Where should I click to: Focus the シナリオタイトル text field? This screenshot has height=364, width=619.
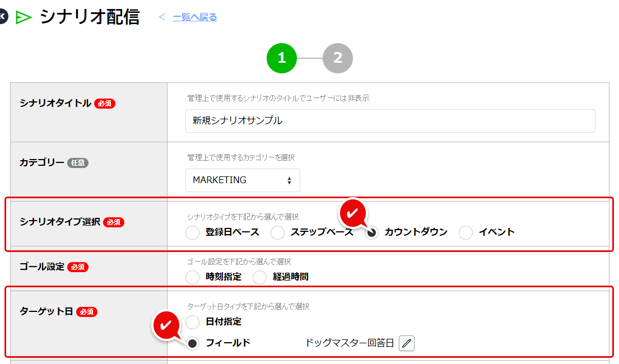(x=390, y=121)
